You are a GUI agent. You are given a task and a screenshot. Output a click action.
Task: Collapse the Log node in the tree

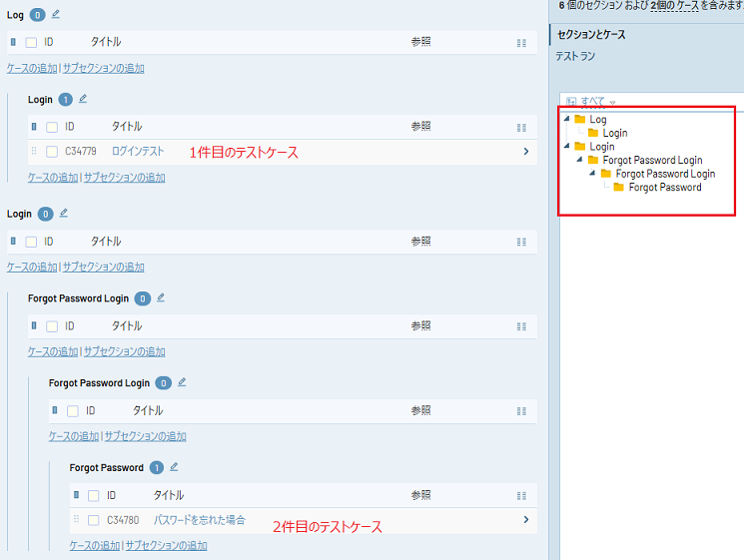[x=568, y=120]
